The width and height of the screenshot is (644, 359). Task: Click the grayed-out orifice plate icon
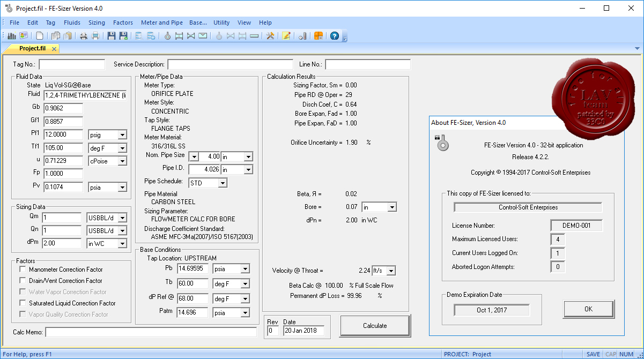click(219, 36)
